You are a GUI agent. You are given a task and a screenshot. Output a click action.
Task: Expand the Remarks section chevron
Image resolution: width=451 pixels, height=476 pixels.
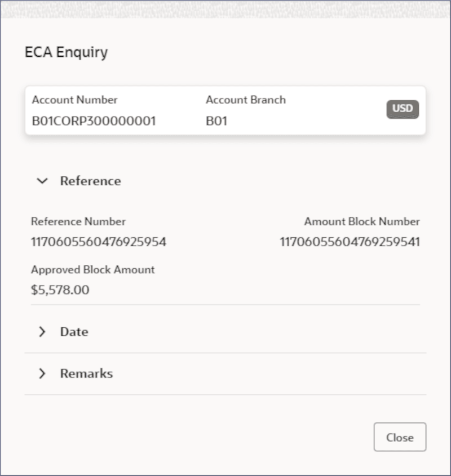[42, 373]
